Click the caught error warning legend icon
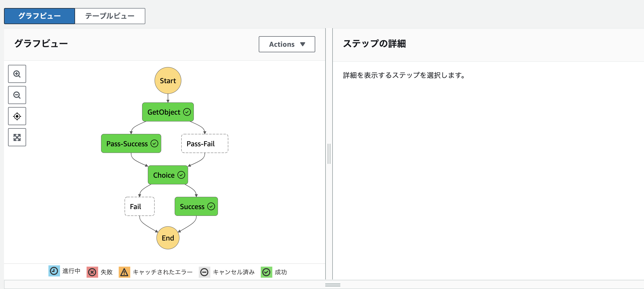Image resolution: width=644 pixels, height=289 pixels. pyautogui.click(x=124, y=272)
